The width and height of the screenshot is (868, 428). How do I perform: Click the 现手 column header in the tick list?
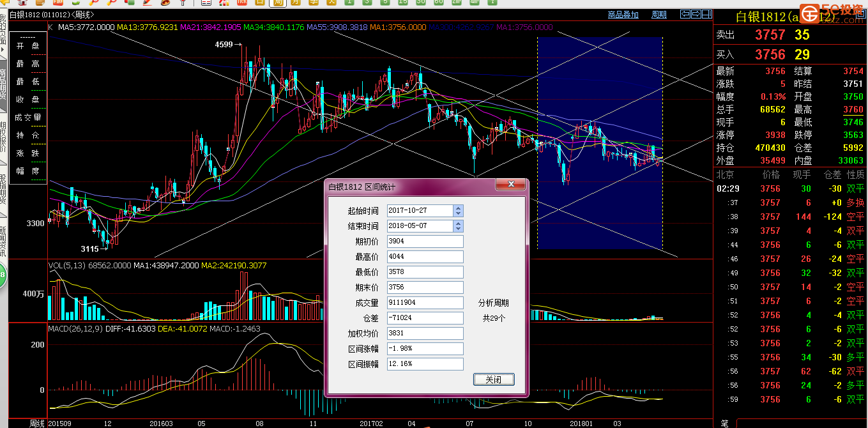(x=802, y=174)
